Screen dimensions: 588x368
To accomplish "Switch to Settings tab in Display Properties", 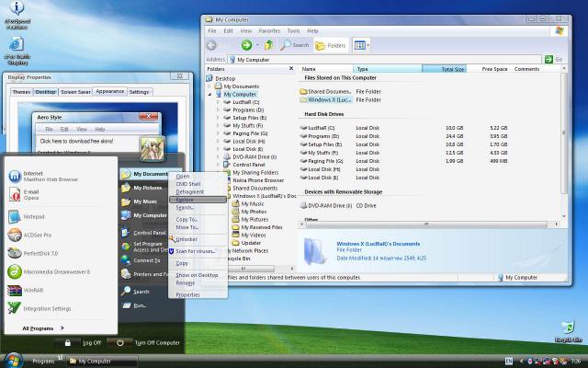I will tap(139, 92).
